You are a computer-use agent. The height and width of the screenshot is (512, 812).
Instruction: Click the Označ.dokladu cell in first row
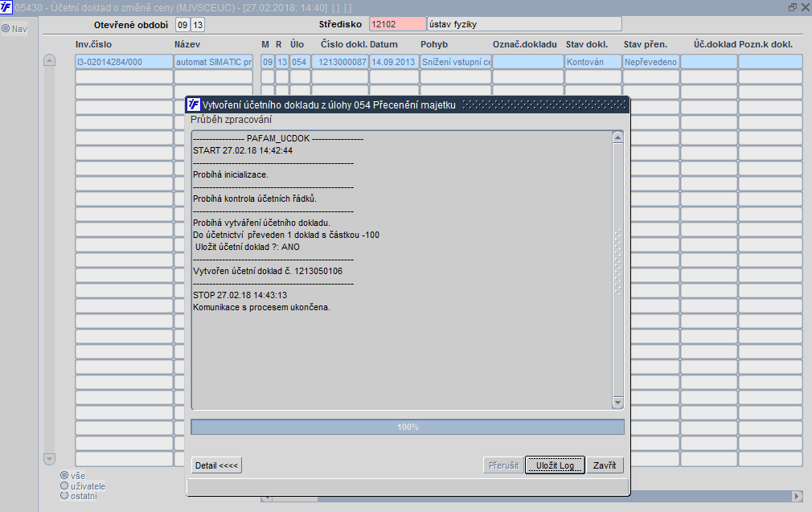pos(528,62)
